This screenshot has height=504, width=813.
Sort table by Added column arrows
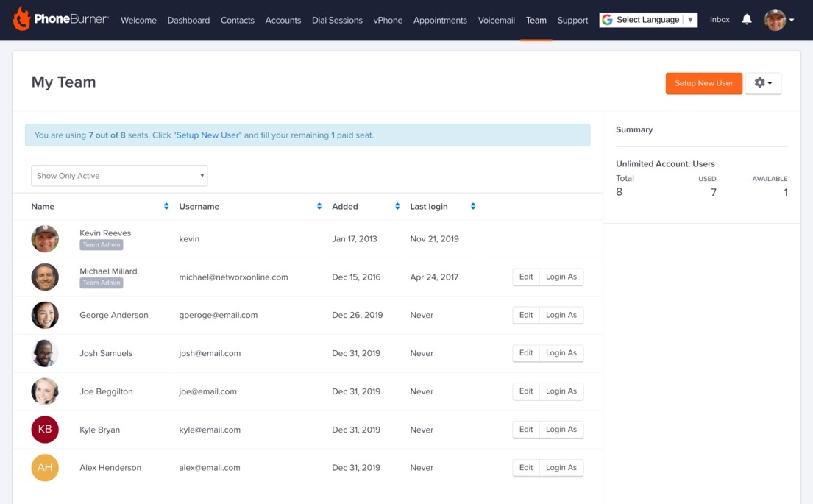click(398, 206)
